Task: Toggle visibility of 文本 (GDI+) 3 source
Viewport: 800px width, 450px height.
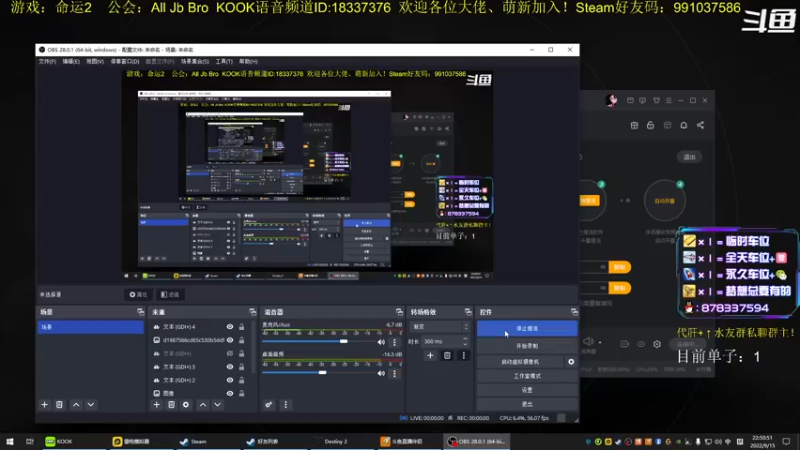Action: coord(230,366)
